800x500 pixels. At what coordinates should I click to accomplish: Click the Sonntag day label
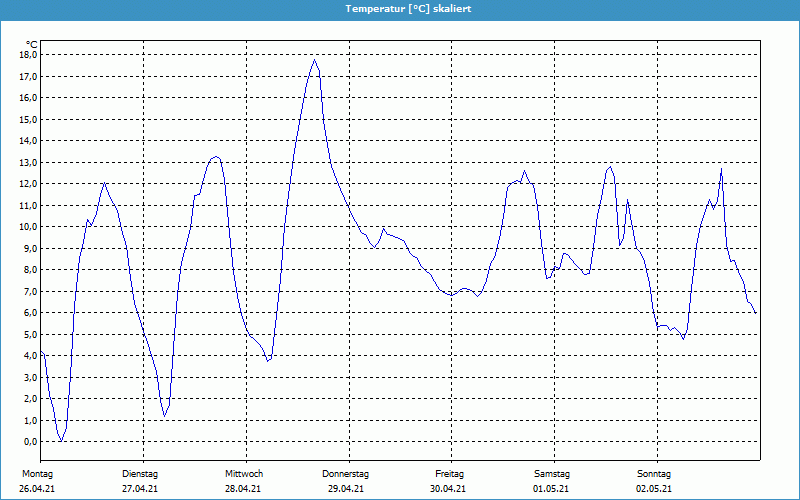[654, 474]
